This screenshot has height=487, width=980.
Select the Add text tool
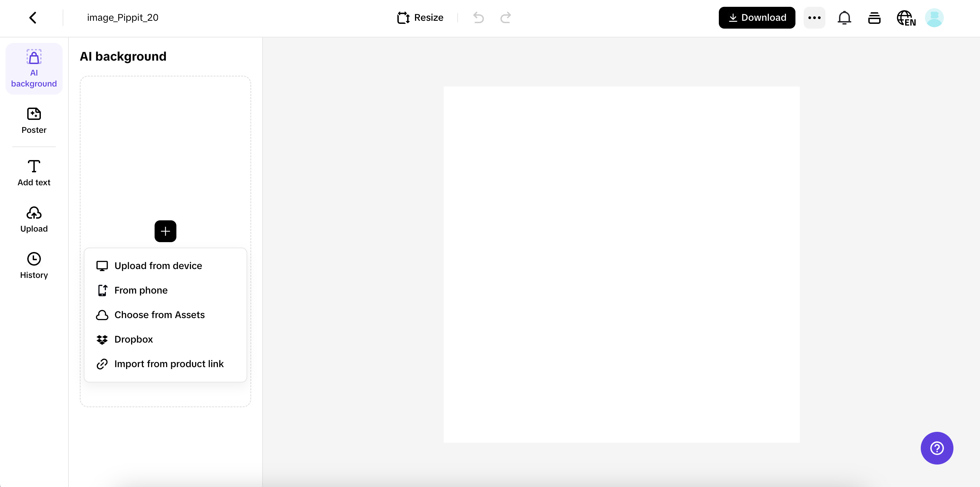pyautogui.click(x=33, y=172)
